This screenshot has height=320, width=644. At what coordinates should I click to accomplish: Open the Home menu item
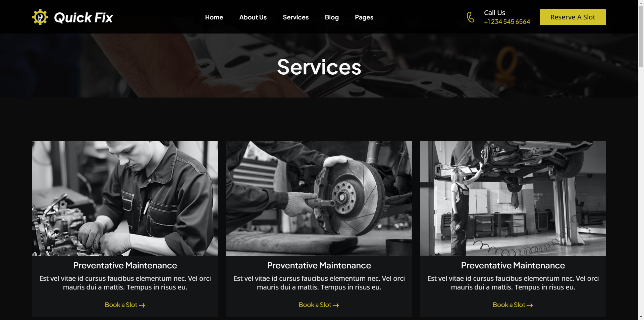click(x=214, y=17)
